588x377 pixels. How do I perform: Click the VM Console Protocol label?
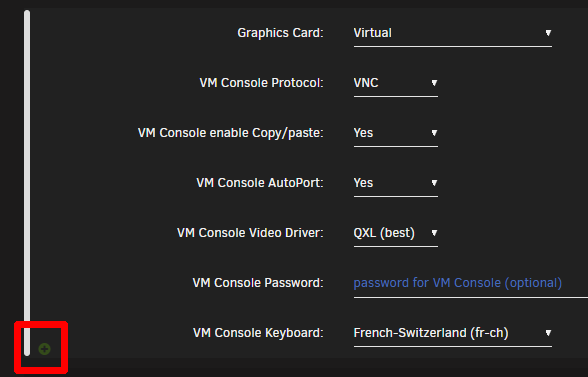(x=261, y=83)
